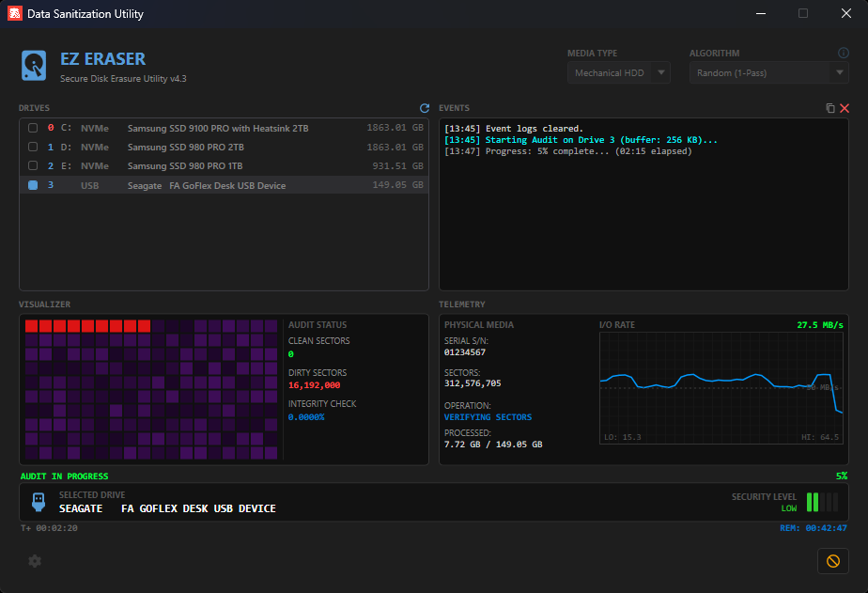Click the 'AUDIT IN PROGRESS' status label
The image size is (868, 593).
point(64,476)
